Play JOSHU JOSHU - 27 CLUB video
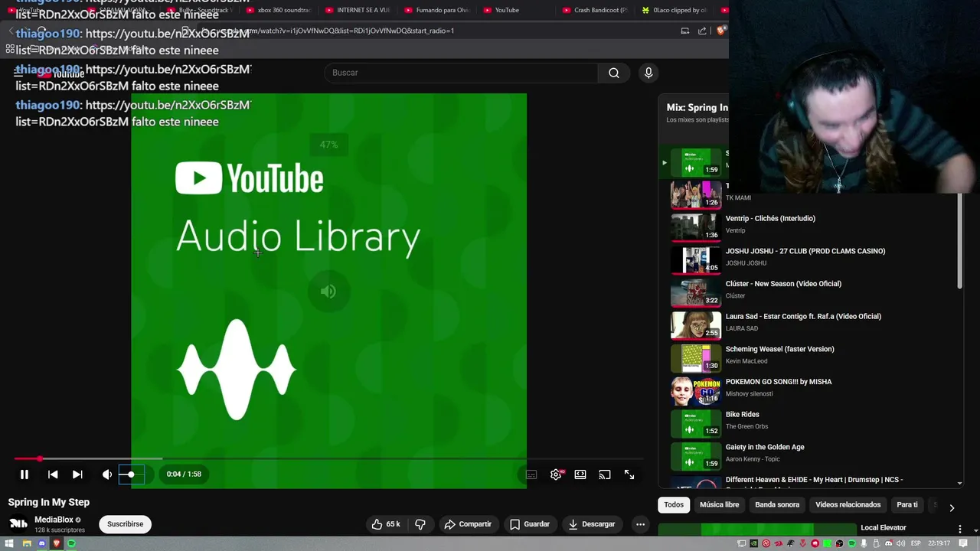 (805, 251)
